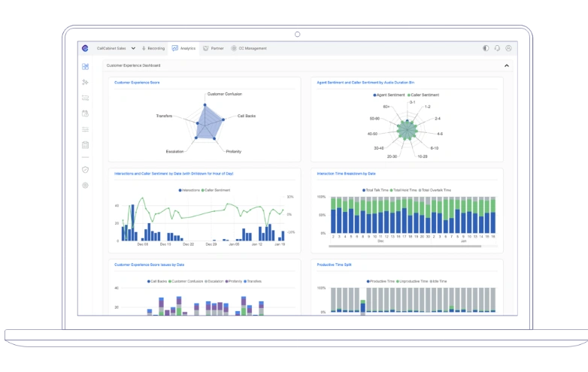
Task: Click the CallCabinet logo icon
Action: coord(85,48)
